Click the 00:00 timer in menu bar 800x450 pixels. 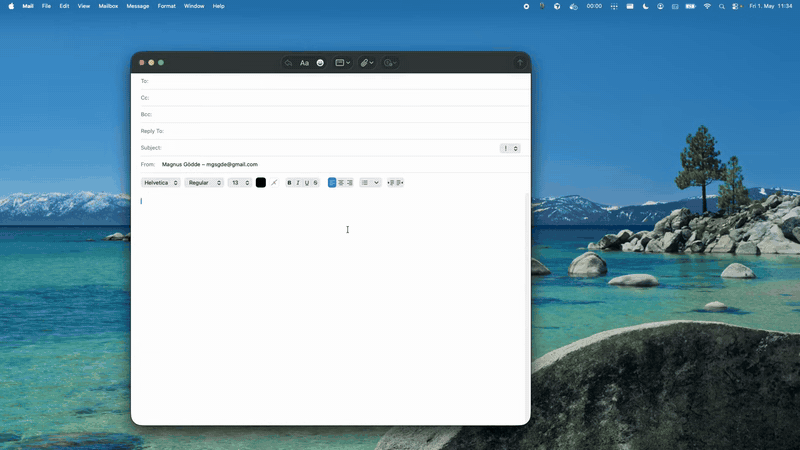click(x=594, y=6)
